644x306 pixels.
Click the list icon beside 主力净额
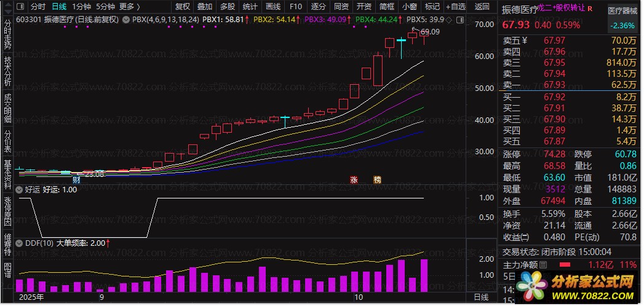(543, 265)
